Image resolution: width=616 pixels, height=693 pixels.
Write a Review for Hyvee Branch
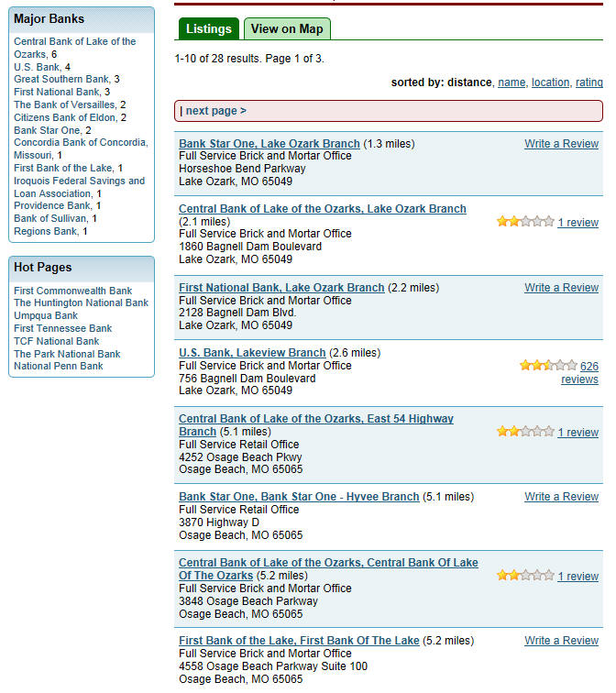coord(561,497)
